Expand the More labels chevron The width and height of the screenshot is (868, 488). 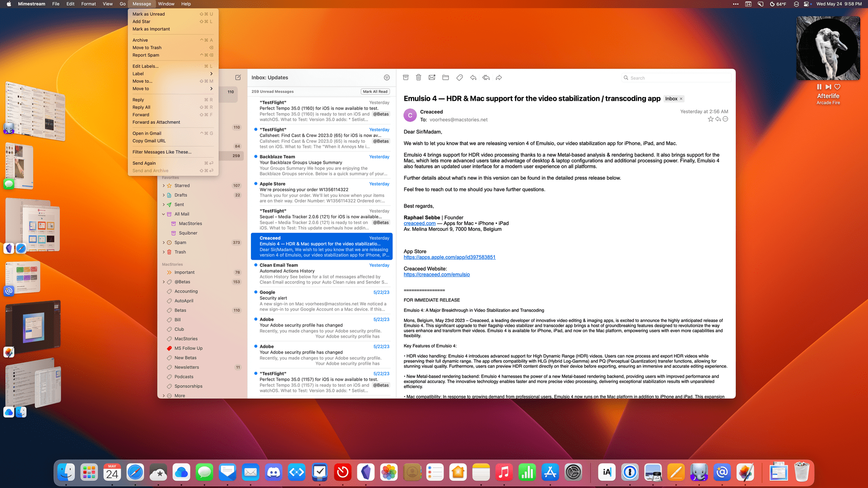point(164,396)
